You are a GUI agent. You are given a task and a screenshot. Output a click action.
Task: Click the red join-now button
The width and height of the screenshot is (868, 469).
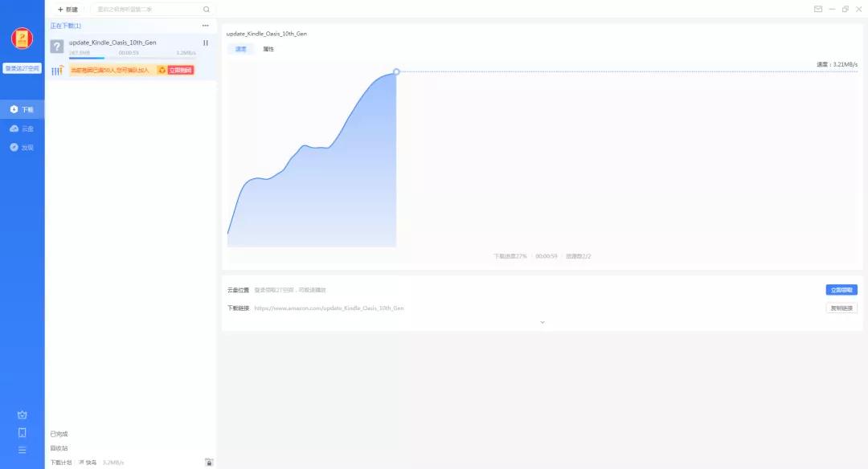[x=181, y=70]
